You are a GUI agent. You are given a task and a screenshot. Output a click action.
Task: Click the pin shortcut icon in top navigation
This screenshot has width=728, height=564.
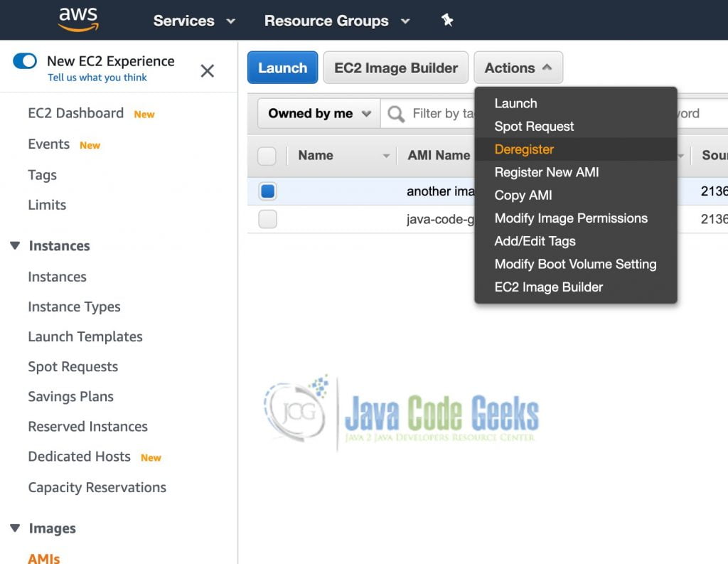coord(446,21)
